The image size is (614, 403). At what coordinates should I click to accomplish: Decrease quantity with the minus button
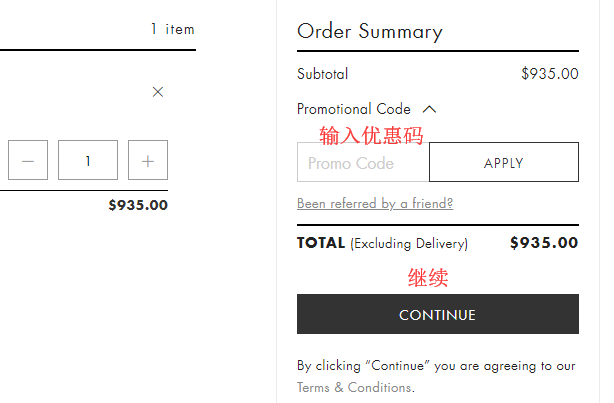point(28,160)
